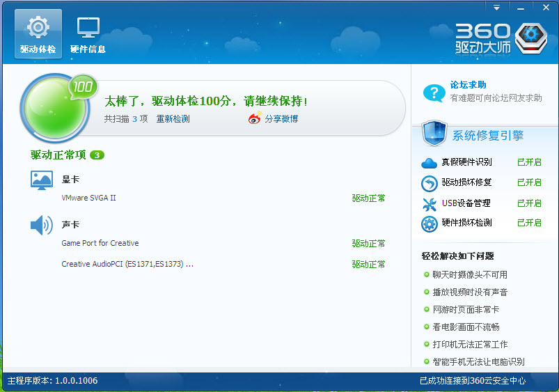The image size is (559, 392).
Task: Share results via 分享微博 link
Action: click(x=281, y=119)
